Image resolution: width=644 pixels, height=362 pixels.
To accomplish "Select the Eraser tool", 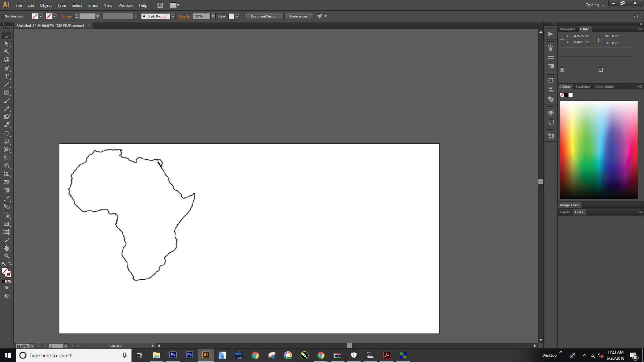I will [6, 125].
